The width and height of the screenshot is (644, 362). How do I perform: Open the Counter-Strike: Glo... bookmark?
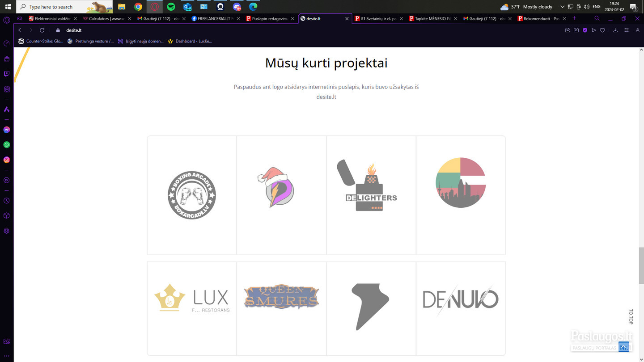click(41, 41)
